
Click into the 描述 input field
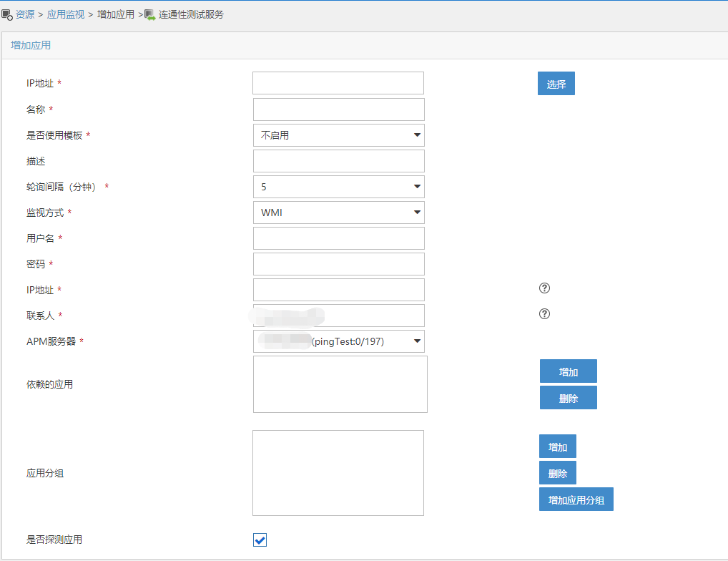coord(339,161)
